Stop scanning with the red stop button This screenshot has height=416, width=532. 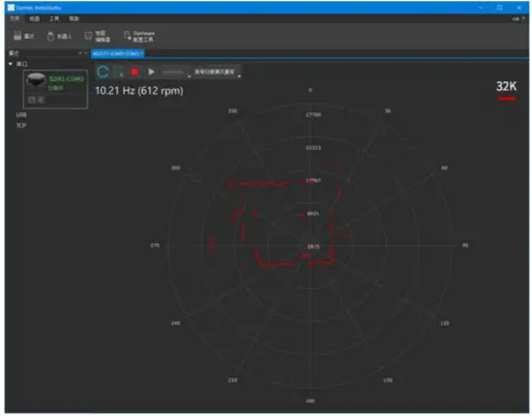[134, 72]
